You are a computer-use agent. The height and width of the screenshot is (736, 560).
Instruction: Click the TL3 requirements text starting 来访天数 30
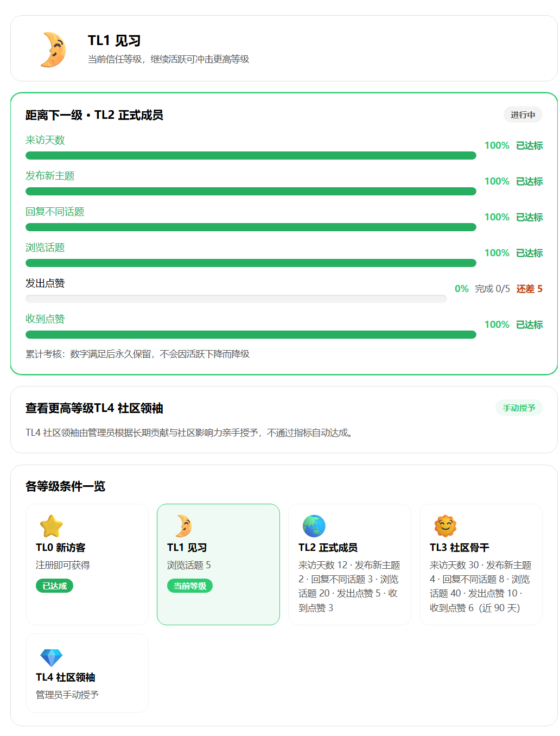481,586
